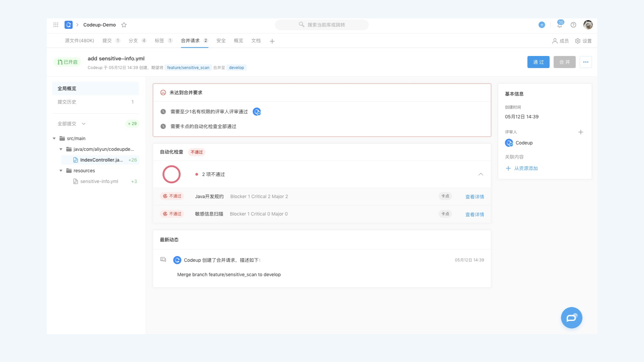644x362 pixels.
Task: Click Codeup avatar in activity entry
Action: [177, 260]
